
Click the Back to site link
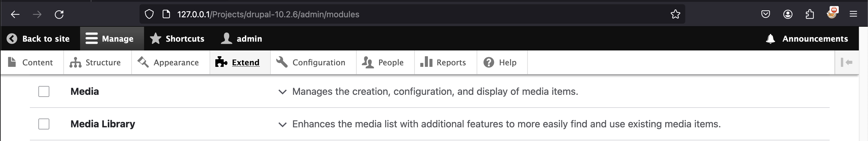pyautogui.click(x=39, y=39)
